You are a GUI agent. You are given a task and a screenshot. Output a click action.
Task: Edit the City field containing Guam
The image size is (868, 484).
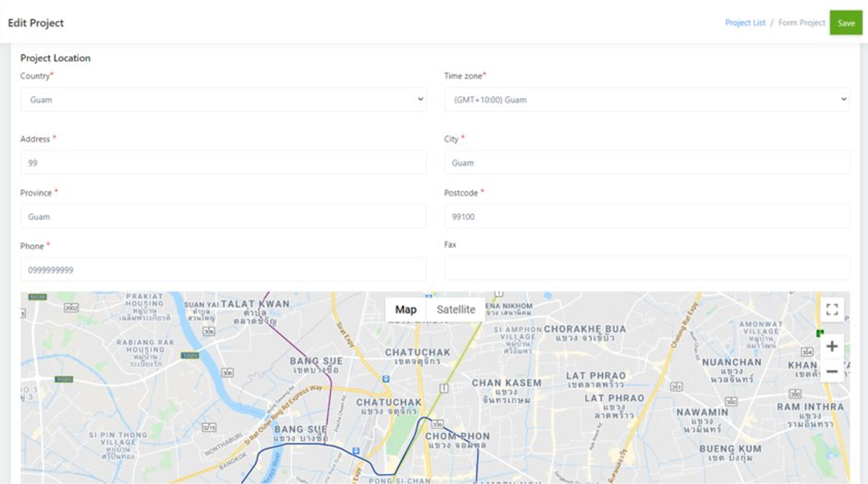[x=648, y=162]
